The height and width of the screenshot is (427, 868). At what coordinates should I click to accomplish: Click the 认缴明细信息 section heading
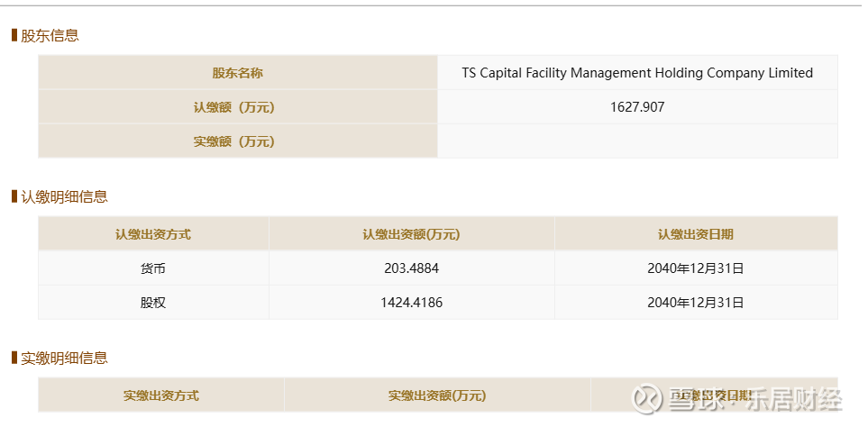[64, 196]
